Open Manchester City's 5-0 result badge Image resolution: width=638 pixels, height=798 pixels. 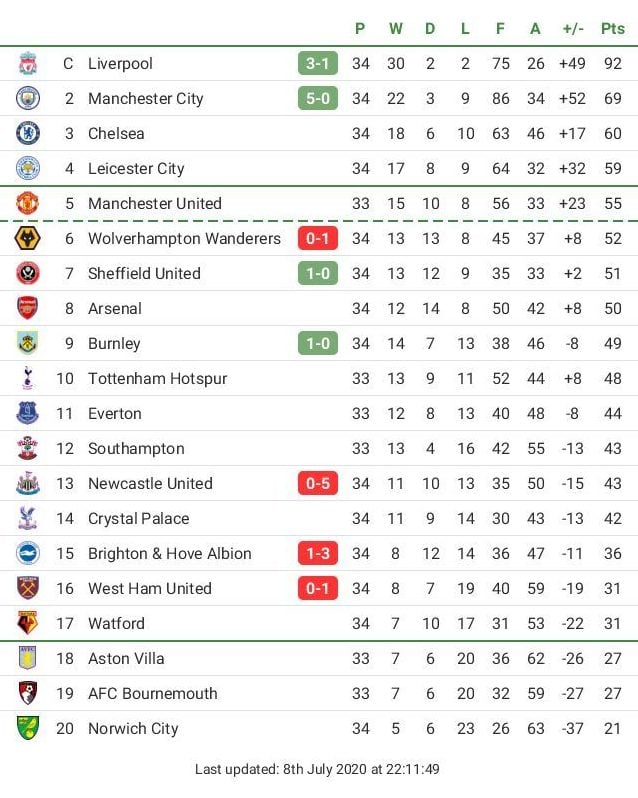point(318,98)
